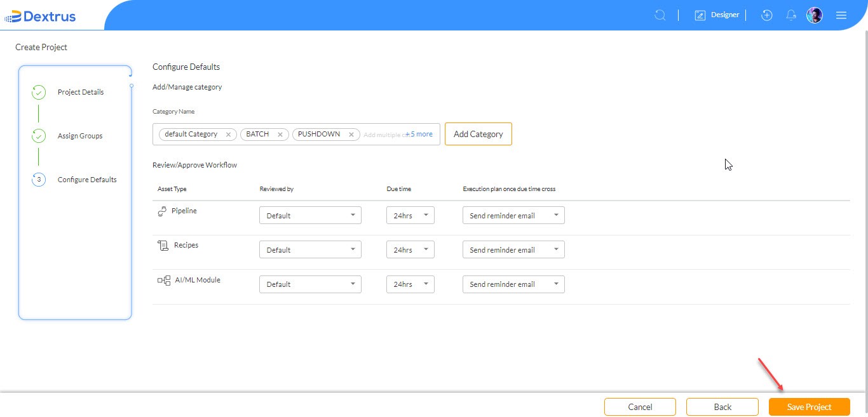The image size is (868, 417).
Task: Open Pipeline execution plan dropdown
Action: (513, 215)
